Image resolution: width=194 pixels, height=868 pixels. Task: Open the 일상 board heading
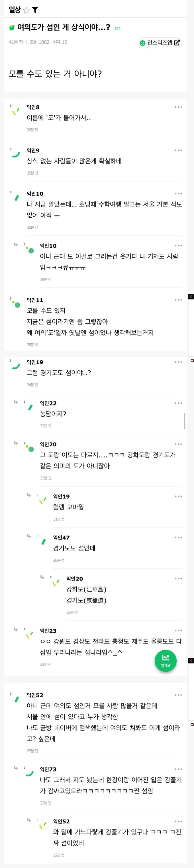coord(15,10)
